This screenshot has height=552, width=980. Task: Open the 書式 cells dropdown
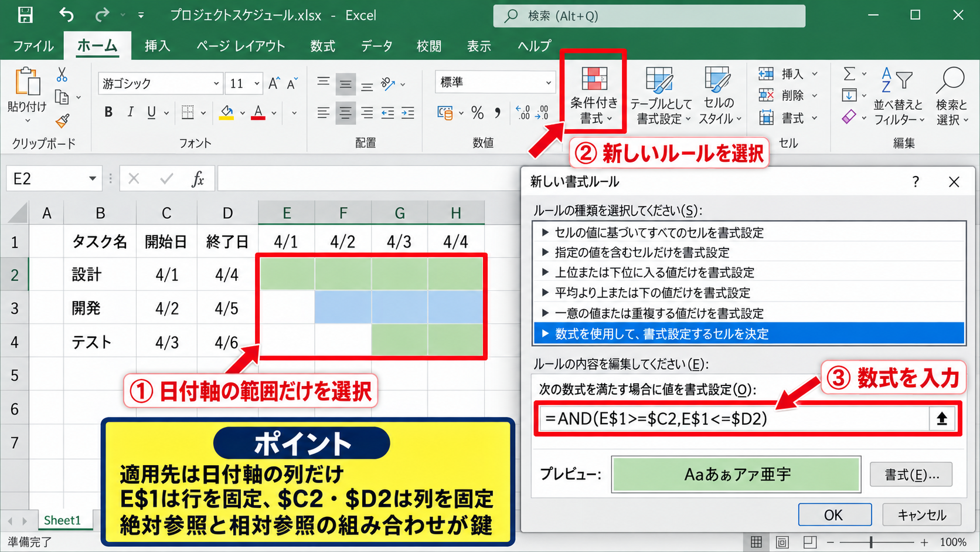pos(788,118)
